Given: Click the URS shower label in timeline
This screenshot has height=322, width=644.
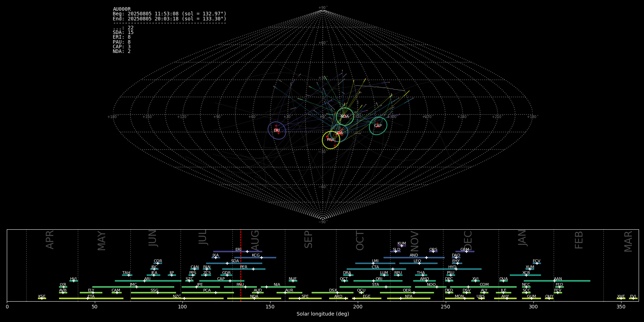Looking at the screenshot, I should 480,297.
